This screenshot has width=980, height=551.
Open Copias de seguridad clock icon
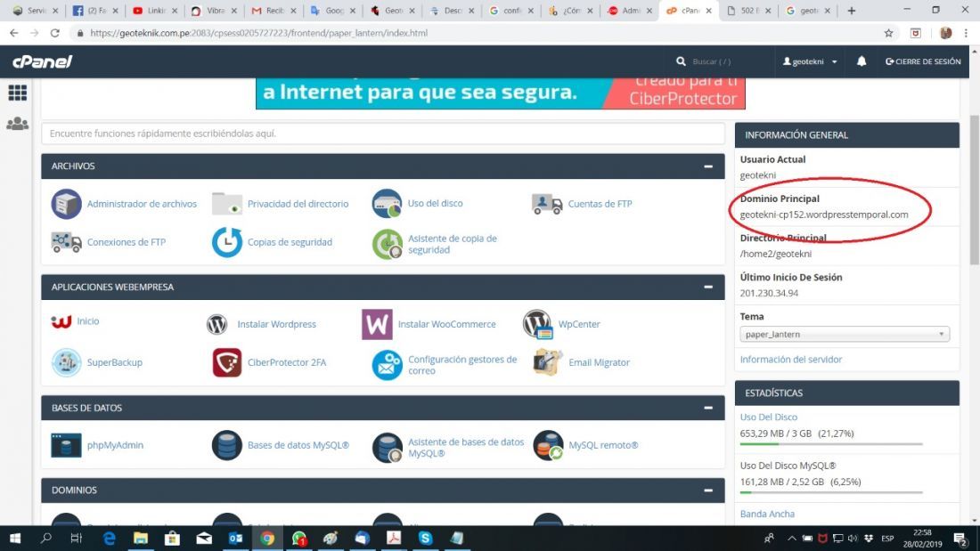[227, 242]
